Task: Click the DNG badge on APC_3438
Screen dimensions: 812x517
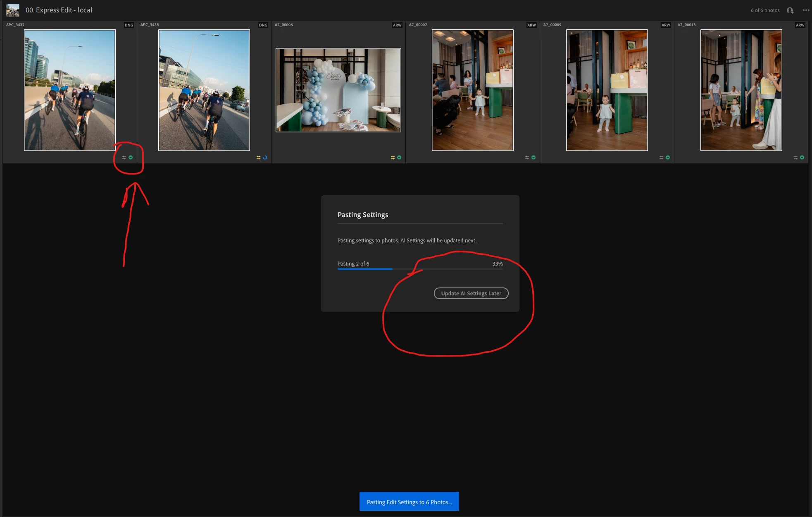Action: 263,25
